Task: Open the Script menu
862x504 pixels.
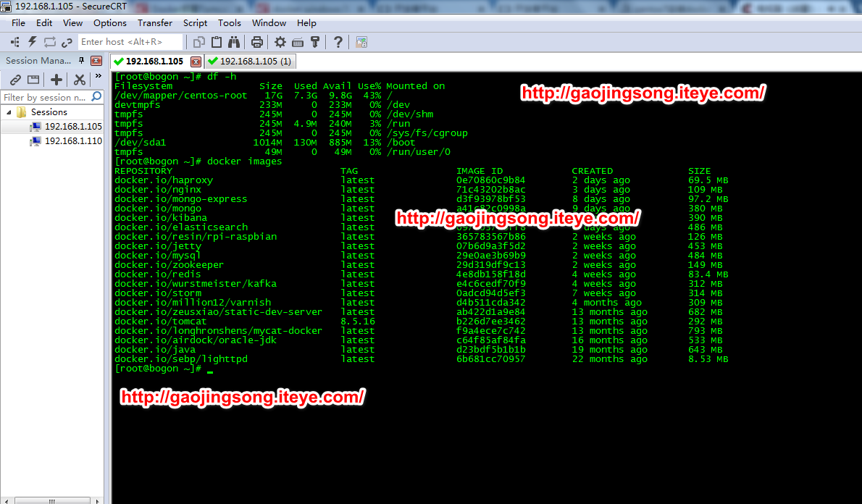Action: coord(195,23)
